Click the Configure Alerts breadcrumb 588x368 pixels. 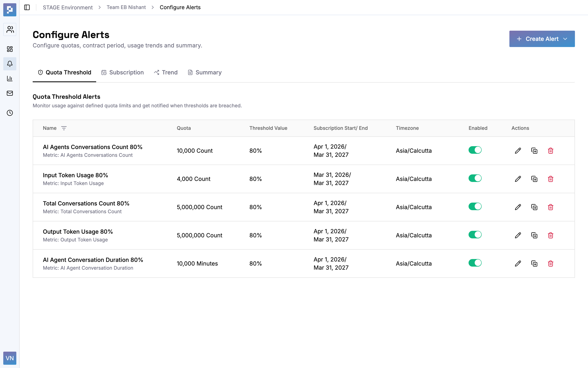pyautogui.click(x=180, y=7)
